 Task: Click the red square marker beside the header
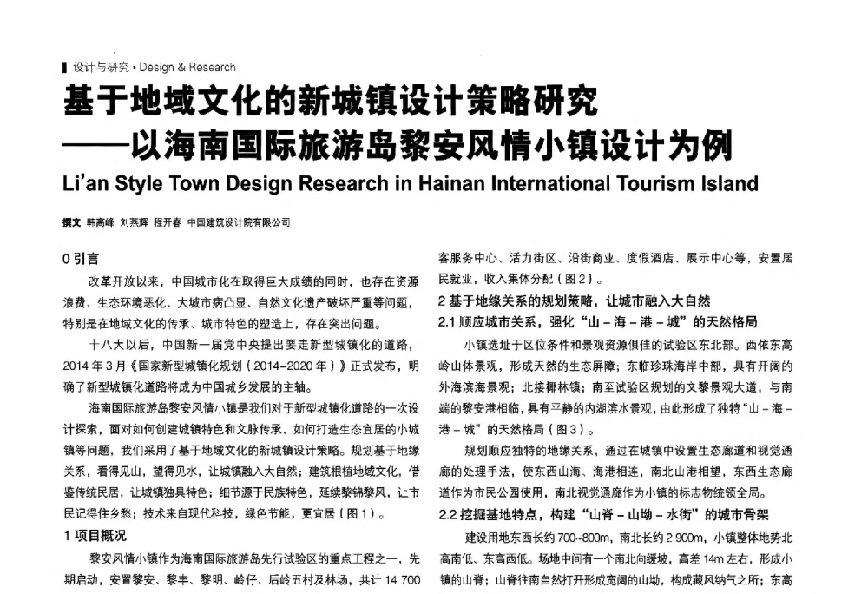pyautogui.click(x=62, y=64)
